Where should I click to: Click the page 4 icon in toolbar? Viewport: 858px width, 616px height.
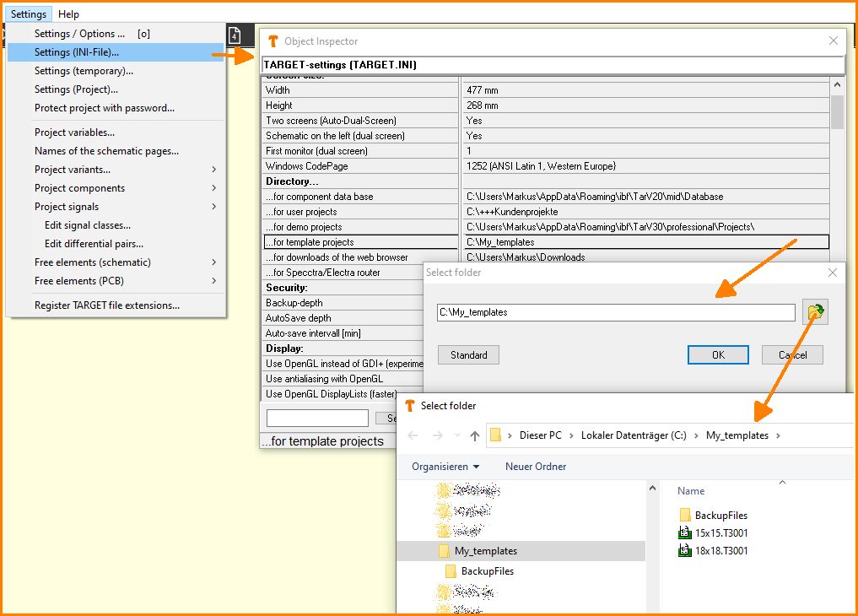(235, 35)
